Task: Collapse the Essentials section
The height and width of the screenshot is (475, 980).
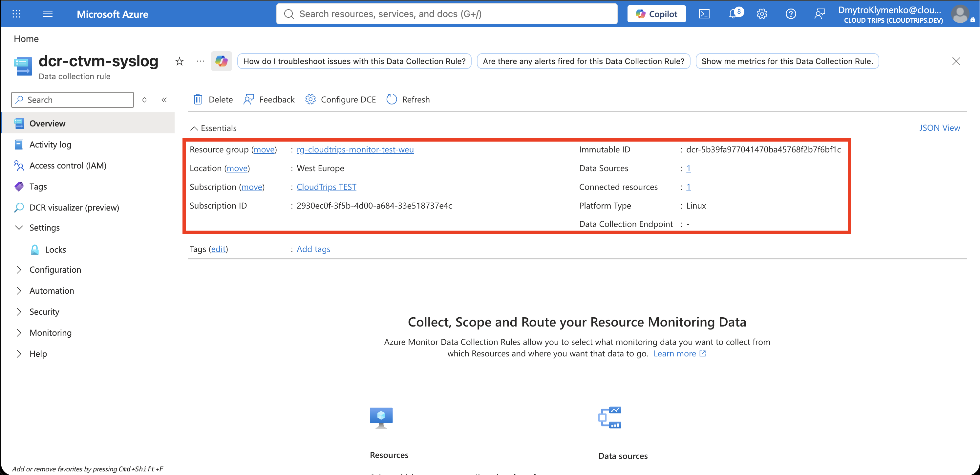Action: click(213, 128)
